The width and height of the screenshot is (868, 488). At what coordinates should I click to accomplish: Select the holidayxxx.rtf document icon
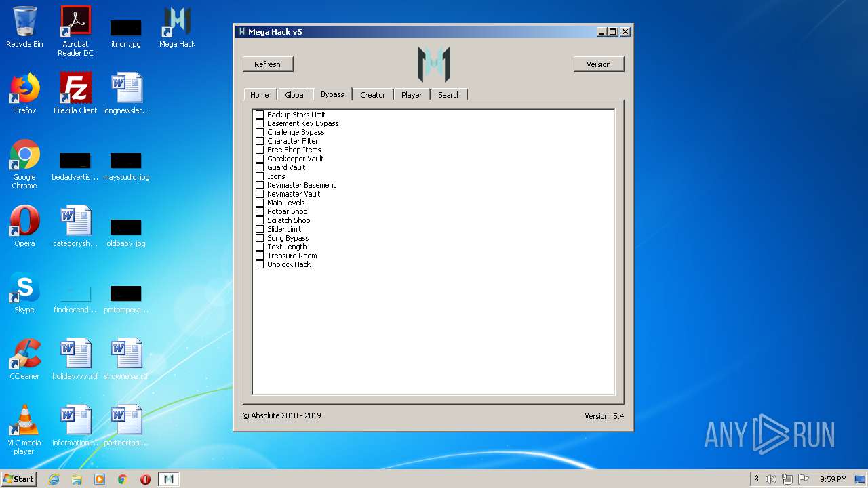point(75,359)
